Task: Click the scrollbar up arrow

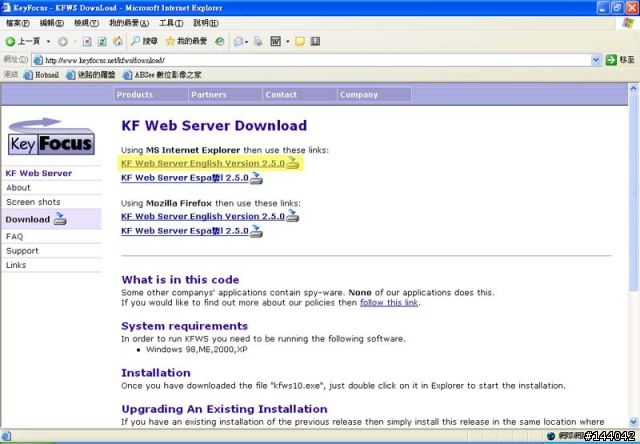Action: [x=633, y=88]
